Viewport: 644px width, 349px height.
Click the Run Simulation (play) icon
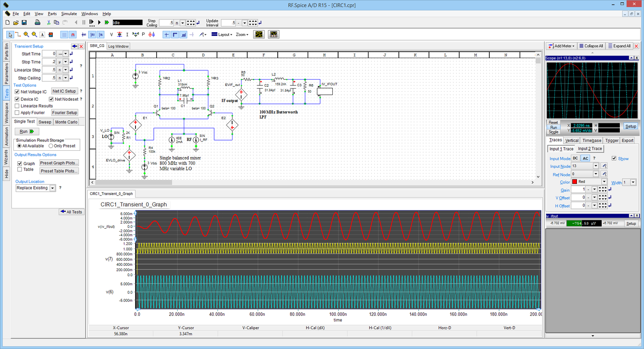(99, 22)
